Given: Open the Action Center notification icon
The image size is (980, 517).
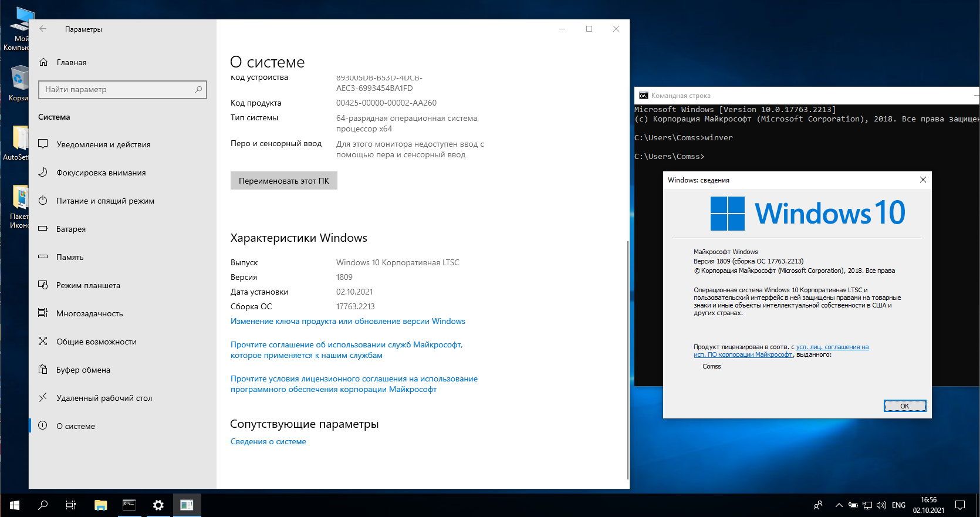Looking at the screenshot, I should 960,505.
